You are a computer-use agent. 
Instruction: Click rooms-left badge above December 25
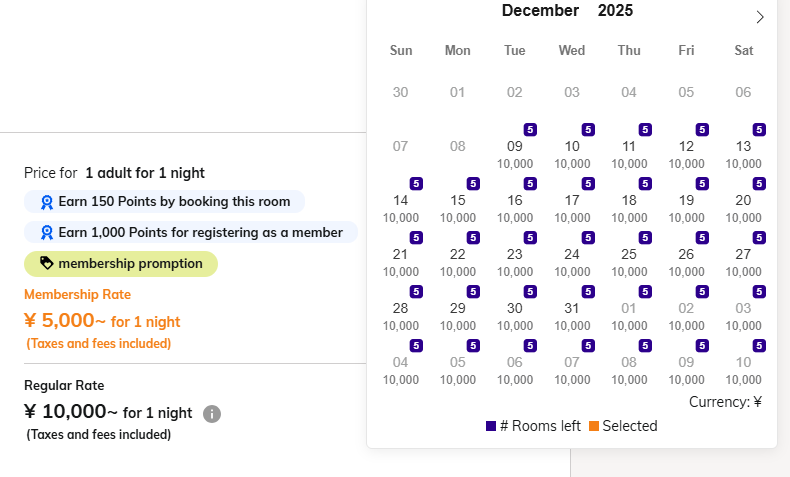tap(645, 238)
